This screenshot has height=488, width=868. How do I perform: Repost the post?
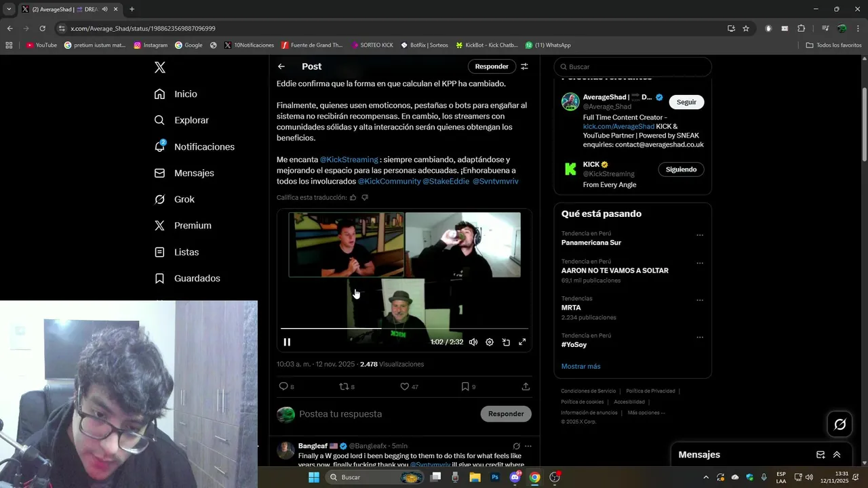coord(347,386)
